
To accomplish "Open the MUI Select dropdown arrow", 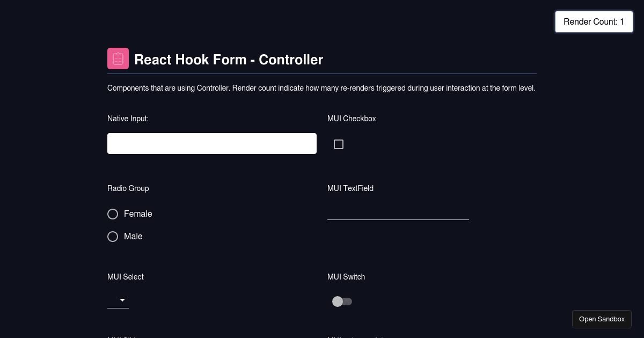I will coord(122,300).
